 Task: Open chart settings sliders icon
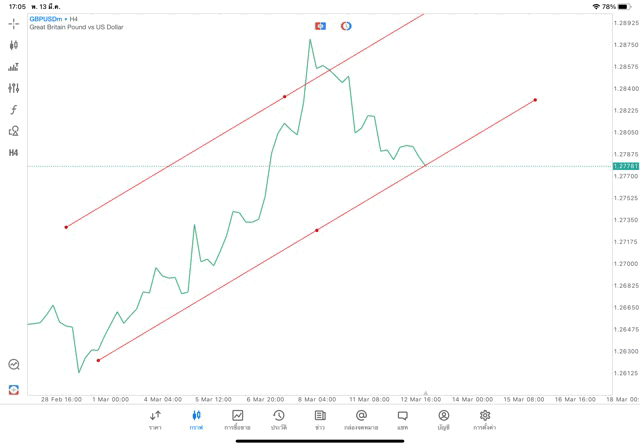14,88
